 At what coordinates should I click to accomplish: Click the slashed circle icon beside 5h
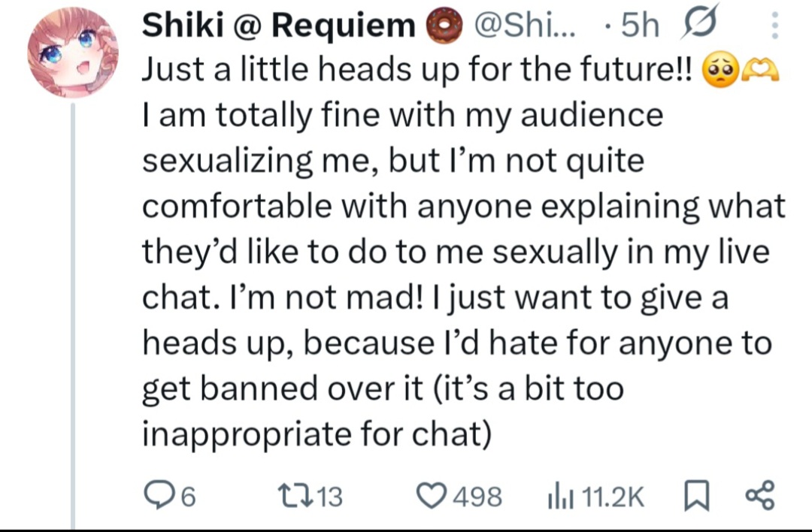tap(698, 28)
